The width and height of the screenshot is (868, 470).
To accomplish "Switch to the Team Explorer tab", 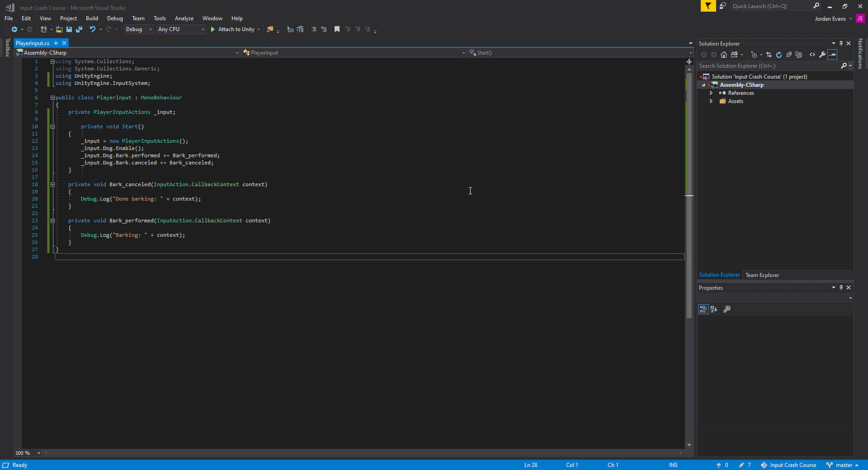I will (x=762, y=275).
